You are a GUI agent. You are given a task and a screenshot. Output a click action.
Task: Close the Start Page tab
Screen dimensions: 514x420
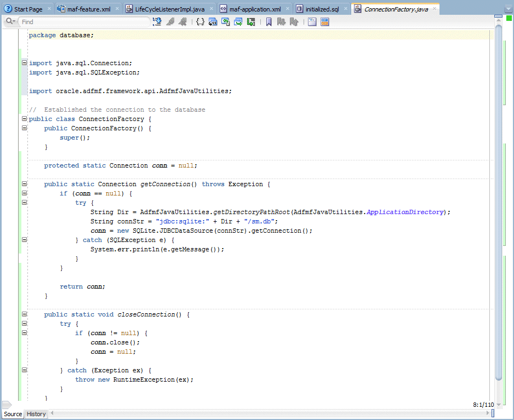point(49,9)
